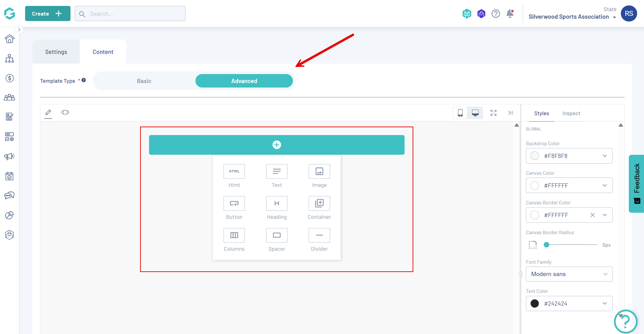
Task: Click the Search input field
Action: (135, 14)
